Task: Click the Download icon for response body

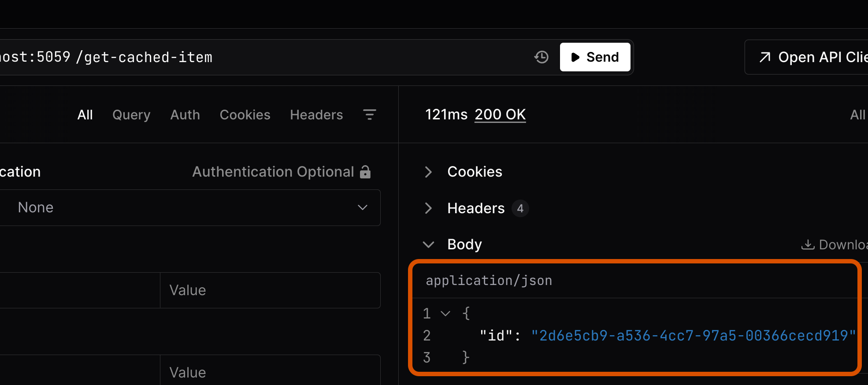Action: click(x=807, y=244)
